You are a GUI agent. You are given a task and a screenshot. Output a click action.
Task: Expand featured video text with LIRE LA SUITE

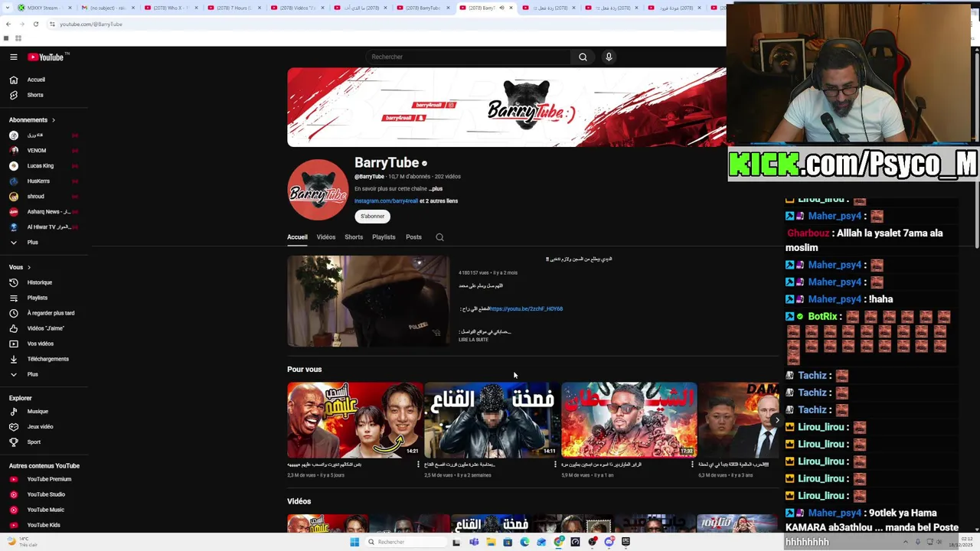click(x=473, y=340)
